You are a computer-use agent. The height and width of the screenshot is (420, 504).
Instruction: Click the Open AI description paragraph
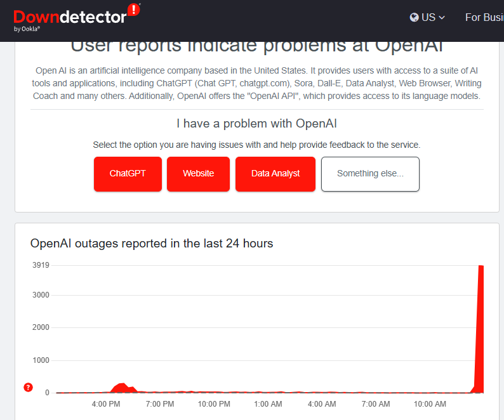coord(256,83)
